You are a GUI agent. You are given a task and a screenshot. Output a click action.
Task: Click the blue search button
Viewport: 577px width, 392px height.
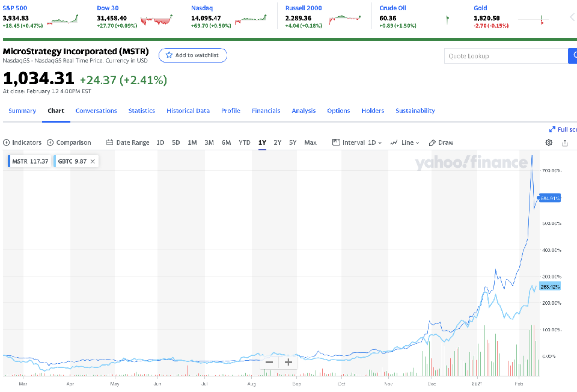pyautogui.click(x=573, y=56)
